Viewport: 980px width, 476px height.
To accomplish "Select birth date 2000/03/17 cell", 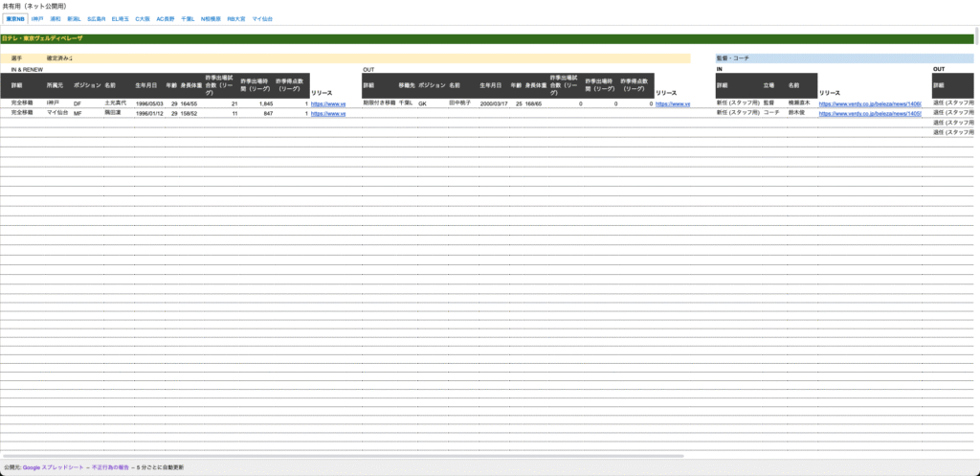I will [x=494, y=103].
